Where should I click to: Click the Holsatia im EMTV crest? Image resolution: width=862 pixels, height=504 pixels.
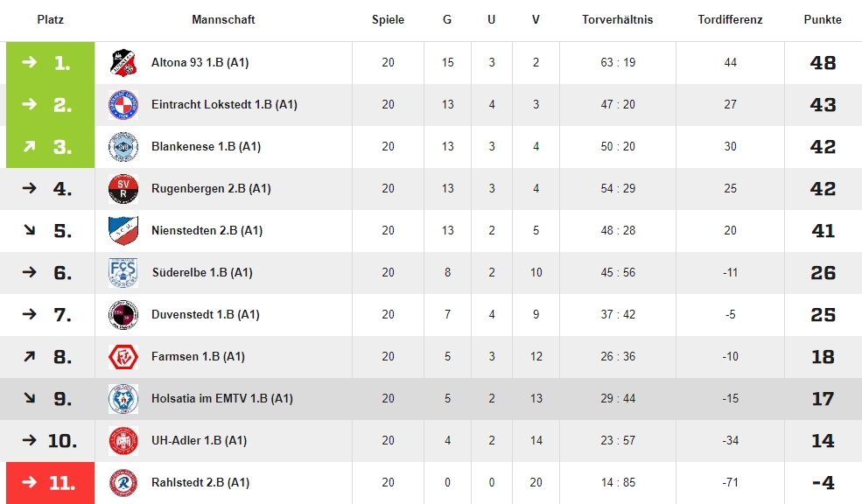pyautogui.click(x=123, y=399)
